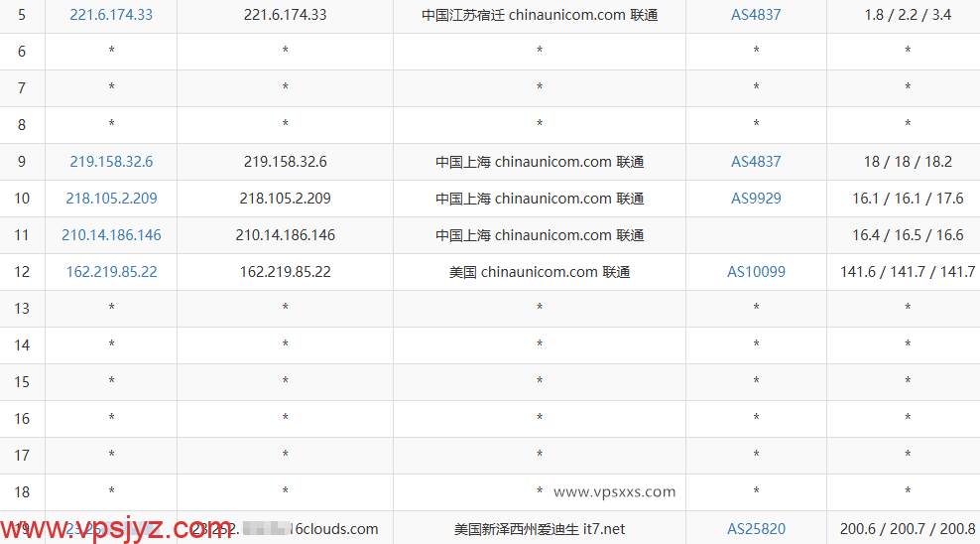The image size is (980, 544).
Task: Select hop number 18 cell
Action: pos(22,492)
